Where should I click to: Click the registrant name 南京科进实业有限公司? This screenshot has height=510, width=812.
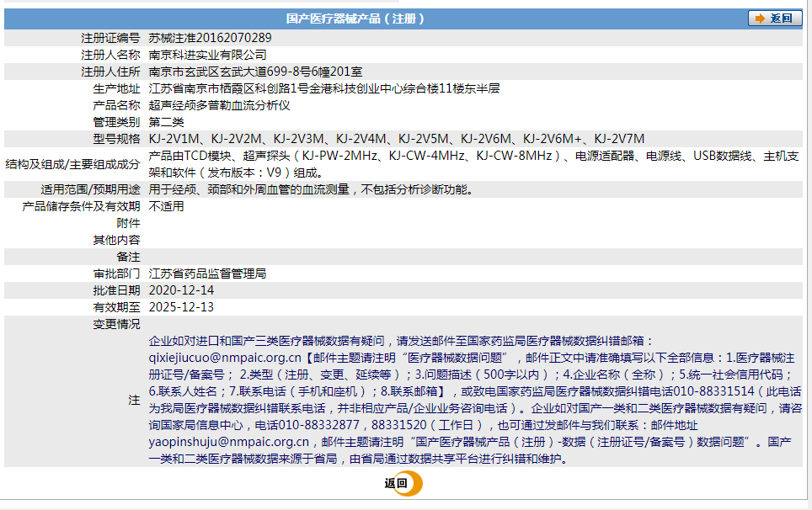(207, 55)
